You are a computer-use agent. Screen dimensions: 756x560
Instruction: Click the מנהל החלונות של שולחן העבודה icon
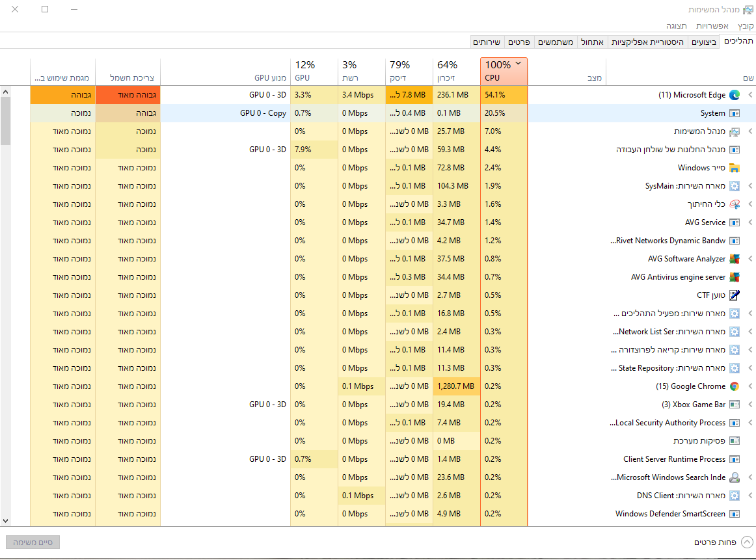click(735, 150)
